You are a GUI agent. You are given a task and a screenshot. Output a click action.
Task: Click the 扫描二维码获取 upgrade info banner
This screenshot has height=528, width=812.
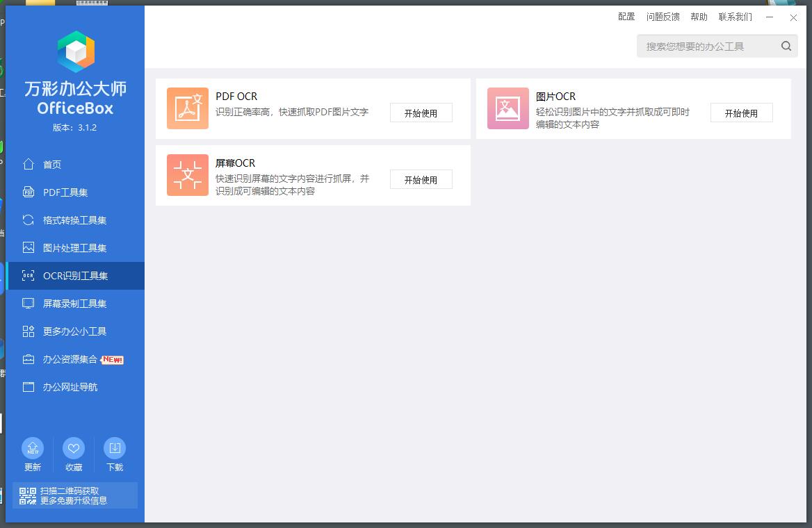(75, 495)
